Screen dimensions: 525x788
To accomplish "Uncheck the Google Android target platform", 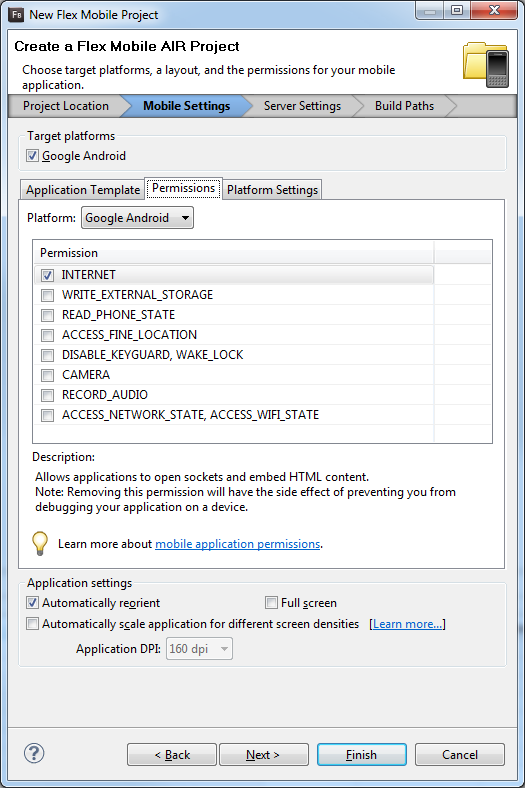I will click(x=33, y=156).
